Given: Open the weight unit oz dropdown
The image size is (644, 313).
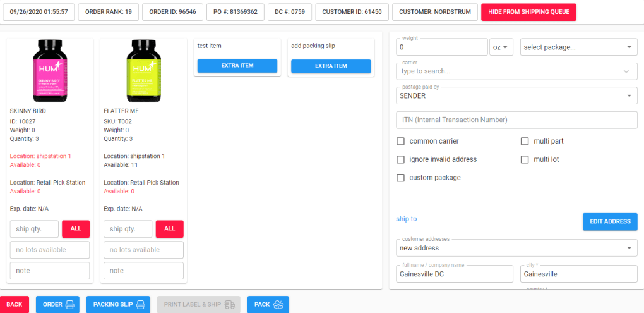Looking at the screenshot, I should (501, 47).
